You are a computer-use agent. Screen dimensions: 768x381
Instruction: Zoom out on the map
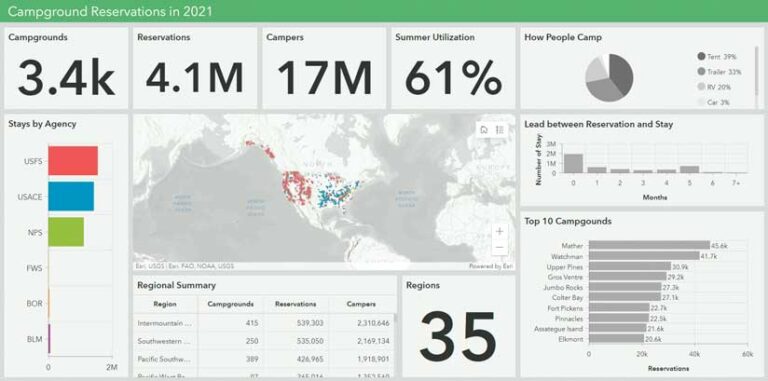pos(500,247)
